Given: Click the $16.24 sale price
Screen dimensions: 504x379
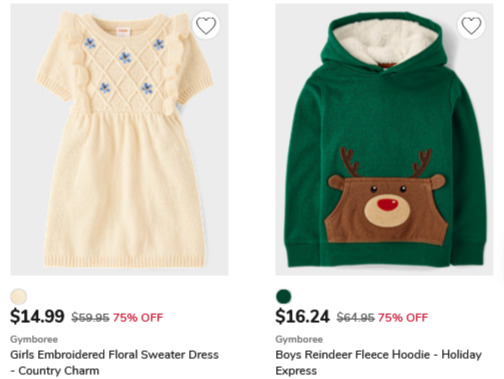Looking at the screenshot, I should [x=302, y=316].
